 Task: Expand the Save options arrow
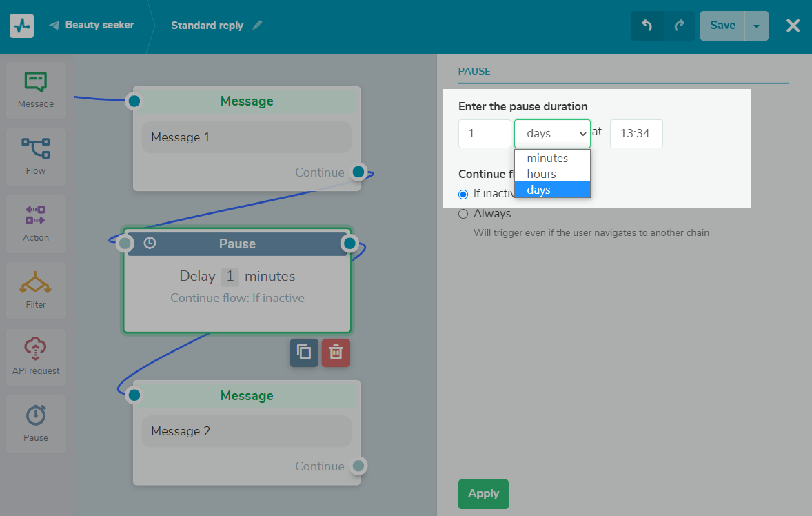(x=757, y=26)
